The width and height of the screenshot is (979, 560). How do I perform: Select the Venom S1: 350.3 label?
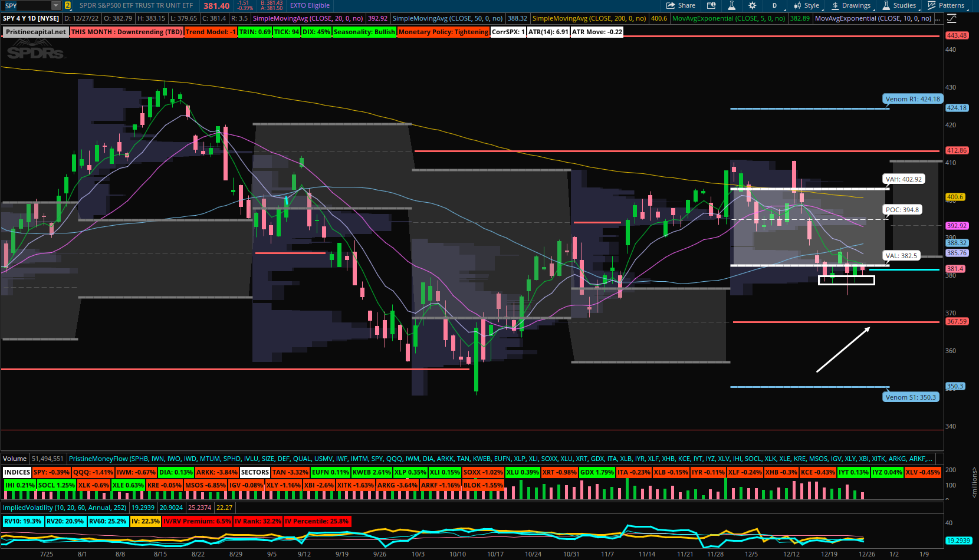911,397
